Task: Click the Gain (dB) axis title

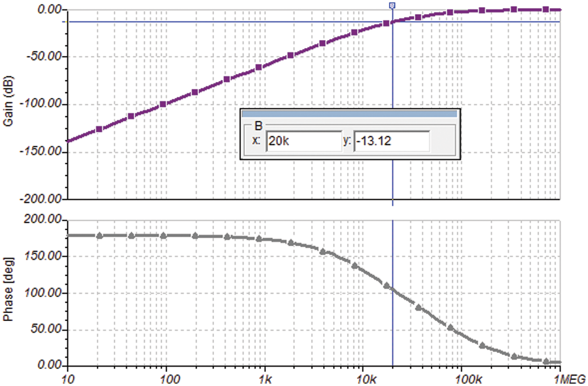Action: click(8, 104)
